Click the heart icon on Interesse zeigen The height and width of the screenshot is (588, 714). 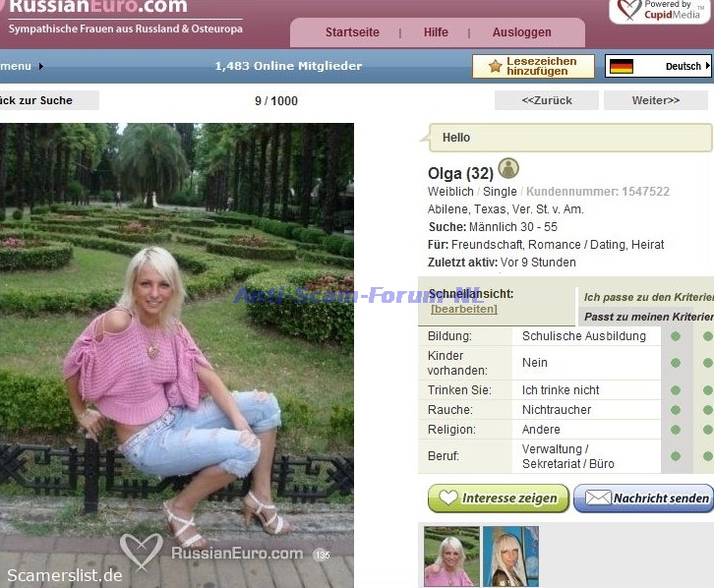(448, 499)
